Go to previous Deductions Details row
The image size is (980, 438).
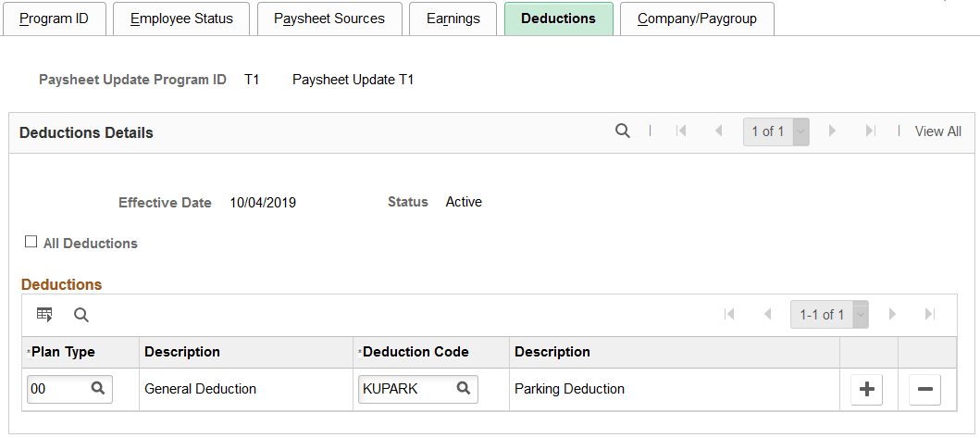tap(718, 131)
